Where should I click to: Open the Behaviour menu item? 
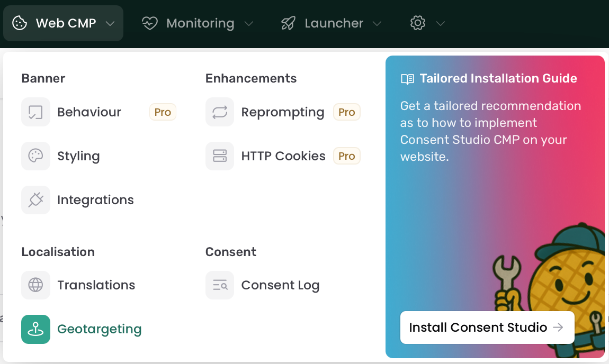click(98, 112)
